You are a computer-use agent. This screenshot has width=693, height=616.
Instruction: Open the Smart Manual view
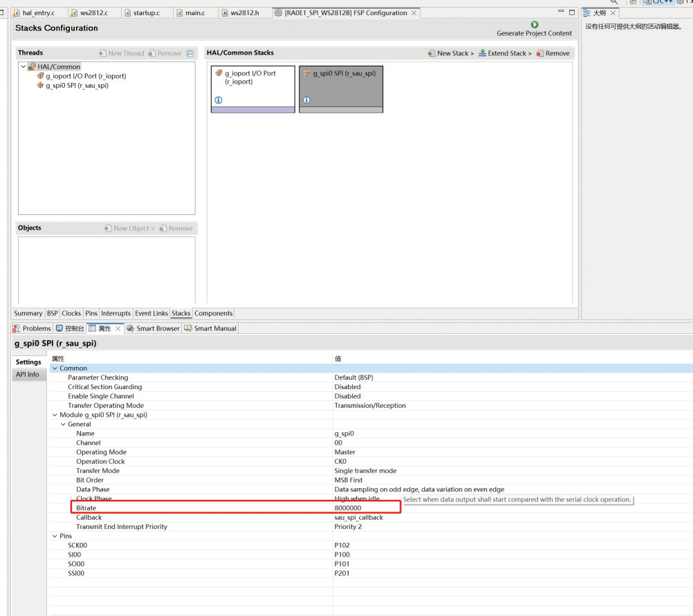(x=210, y=328)
